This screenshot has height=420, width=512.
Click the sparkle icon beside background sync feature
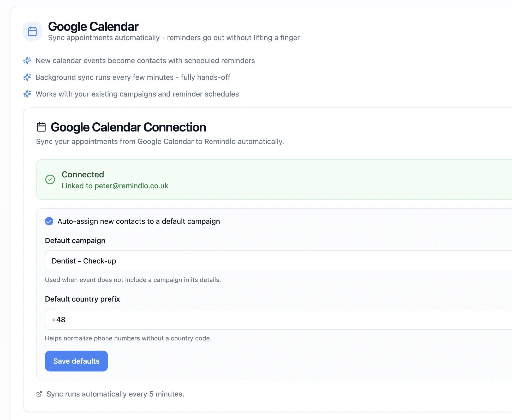pyautogui.click(x=27, y=77)
